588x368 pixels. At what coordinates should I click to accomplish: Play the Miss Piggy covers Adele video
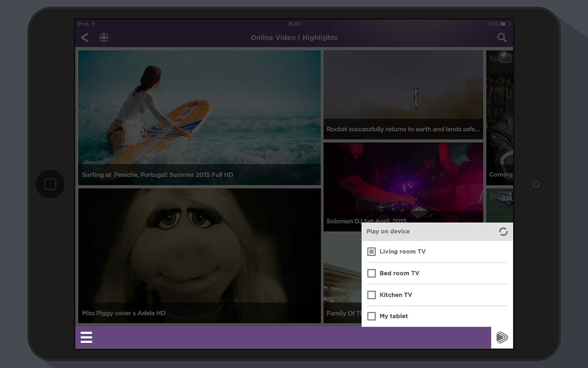click(x=199, y=255)
